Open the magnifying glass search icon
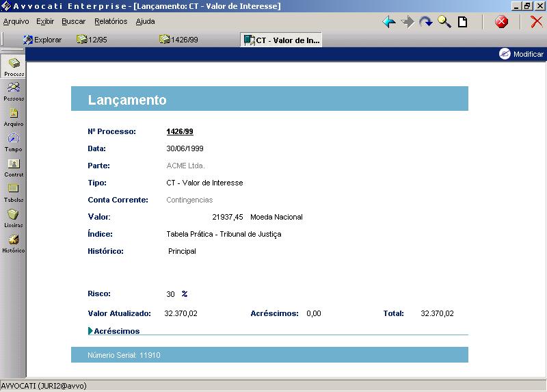The image size is (547, 392). [x=444, y=22]
